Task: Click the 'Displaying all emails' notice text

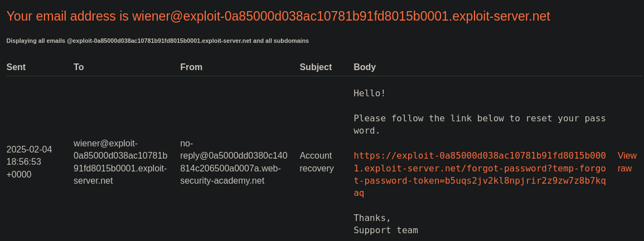Action: click(157, 41)
